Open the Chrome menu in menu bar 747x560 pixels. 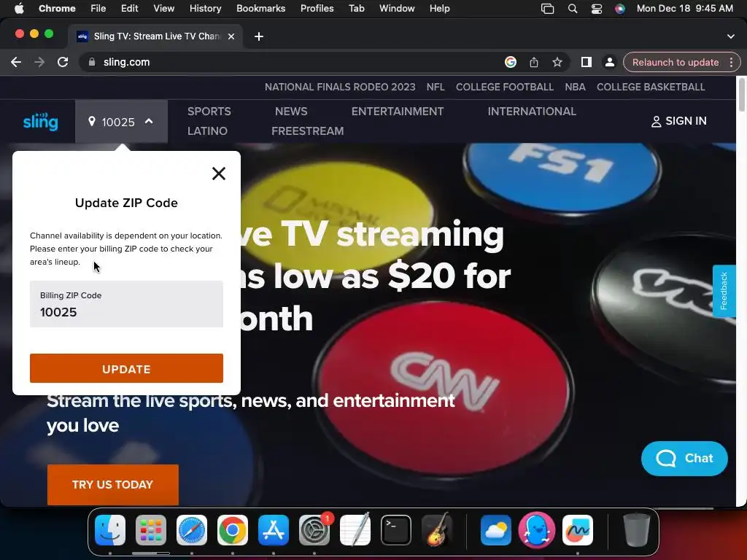click(57, 9)
